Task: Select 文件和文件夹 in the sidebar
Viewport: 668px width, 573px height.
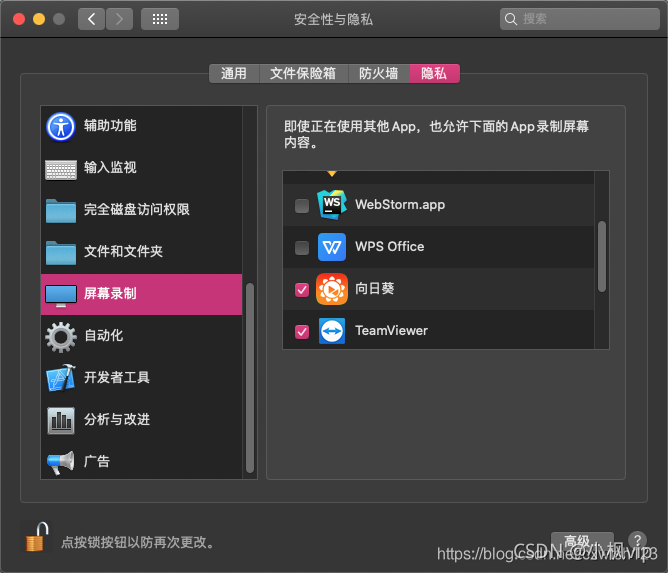Action: click(x=141, y=252)
